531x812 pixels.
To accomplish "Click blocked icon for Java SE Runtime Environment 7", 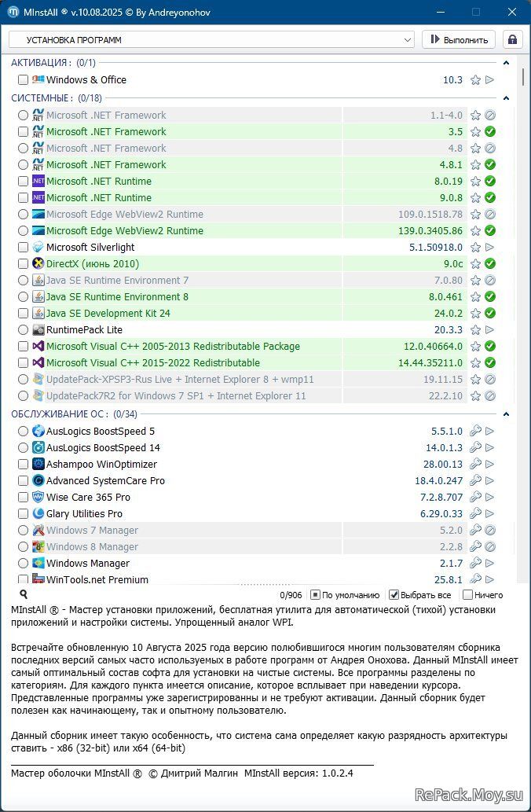I will point(490,280).
